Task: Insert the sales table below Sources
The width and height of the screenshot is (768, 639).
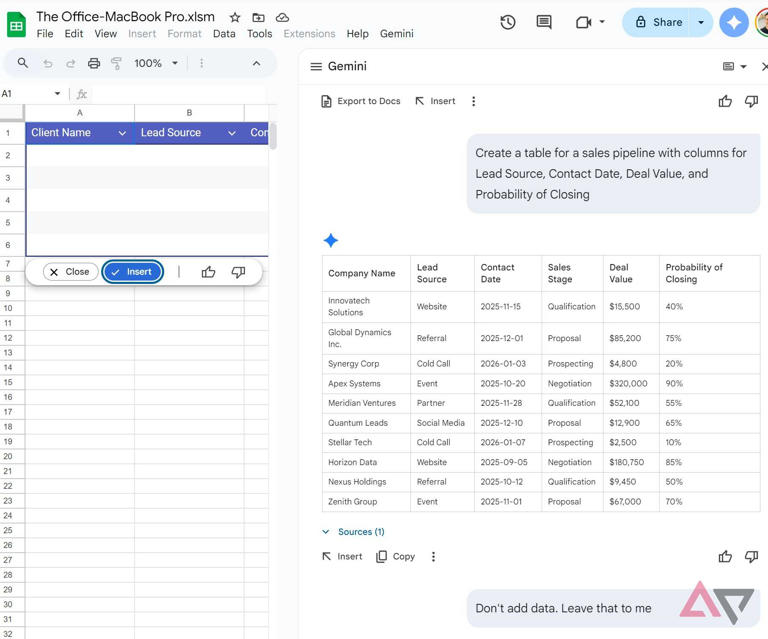Action: [342, 556]
